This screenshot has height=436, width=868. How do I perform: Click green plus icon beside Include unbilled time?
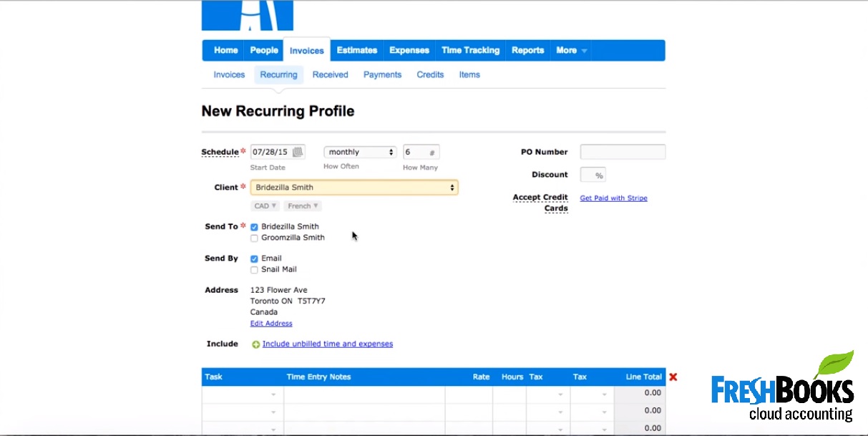coord(255,344)
